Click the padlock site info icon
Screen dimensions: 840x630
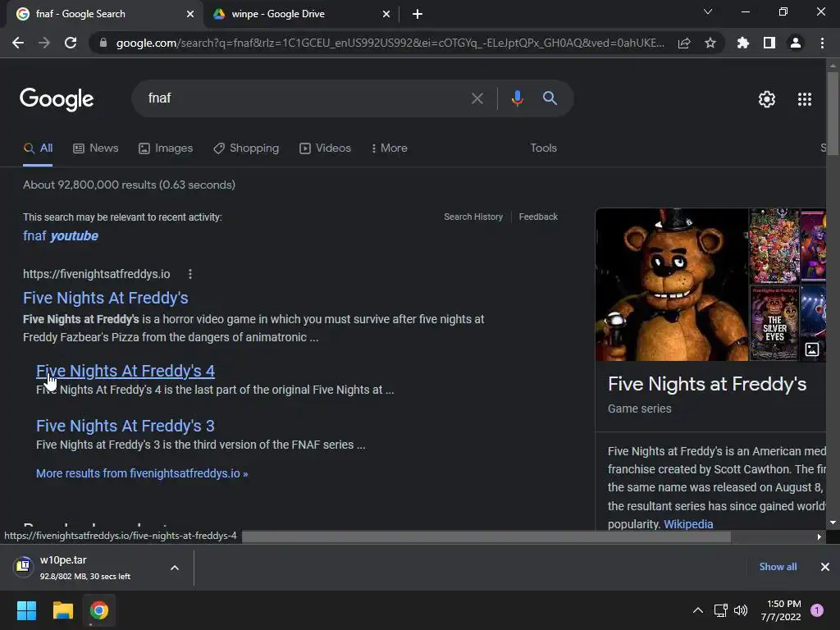click(103, 43)
